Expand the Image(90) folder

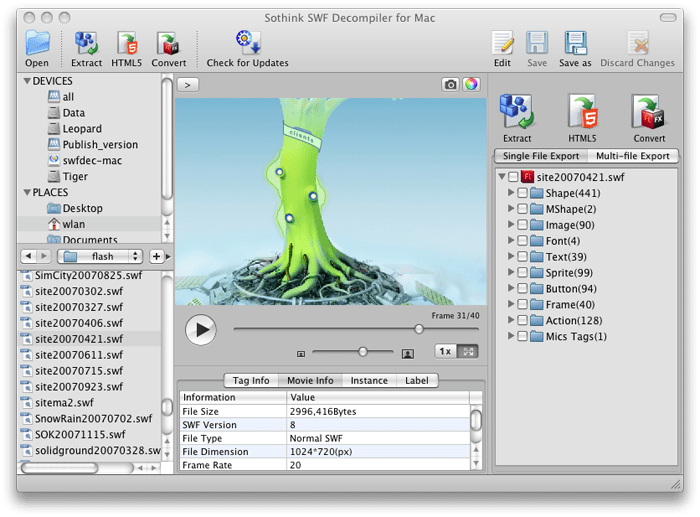[511, 225]
